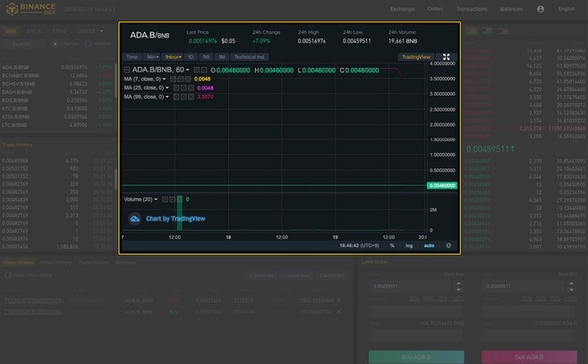The image size is (588, 364).
Task: Remove the MA (99, close, 0) indicator
Action: point(192,97)
